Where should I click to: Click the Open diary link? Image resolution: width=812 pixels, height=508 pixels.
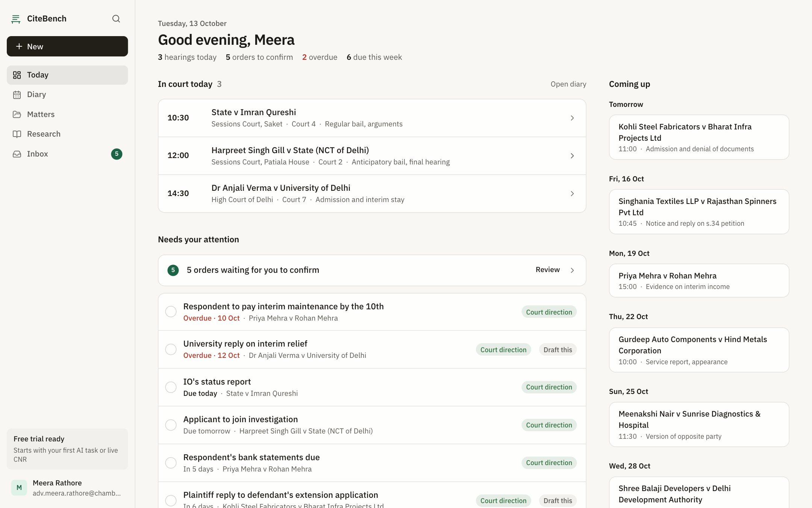pos(568,84)
